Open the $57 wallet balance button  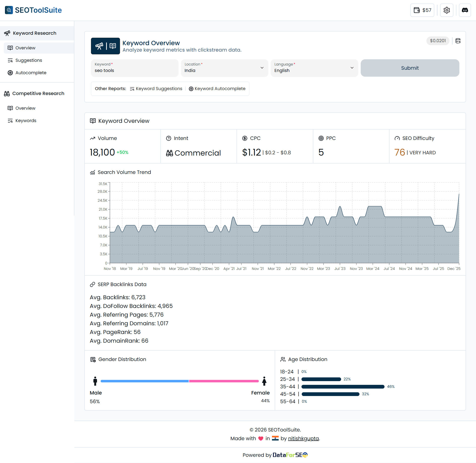tap(422, 10)
